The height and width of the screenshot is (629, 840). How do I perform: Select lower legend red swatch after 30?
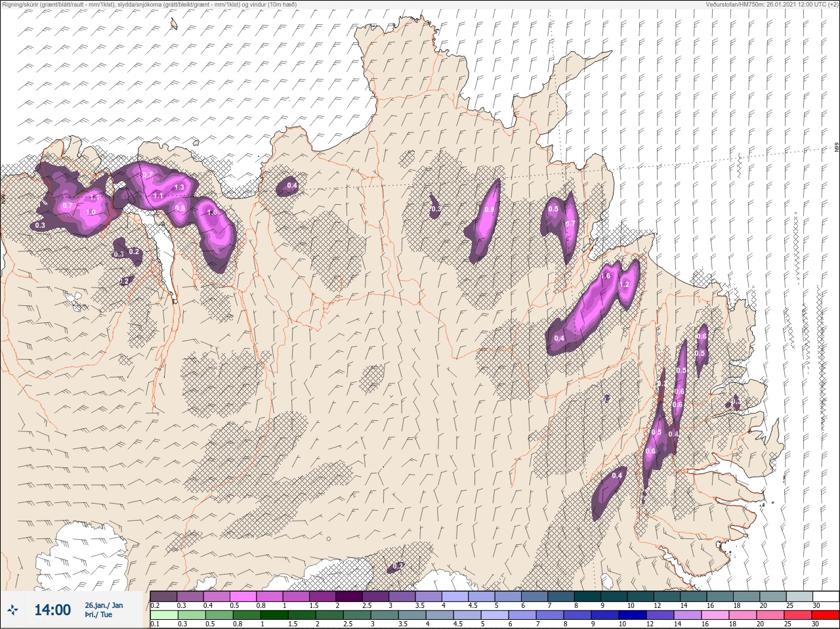tap(826, 615)
